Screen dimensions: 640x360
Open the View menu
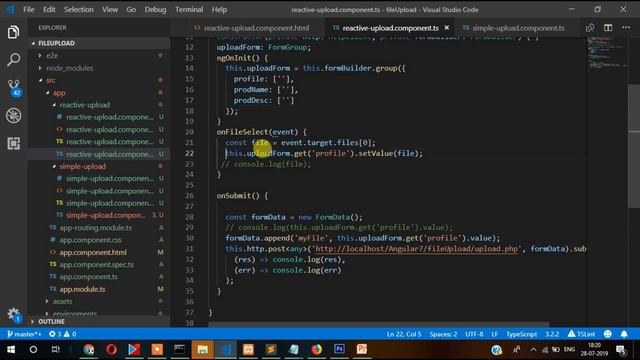tap(110, 9)
